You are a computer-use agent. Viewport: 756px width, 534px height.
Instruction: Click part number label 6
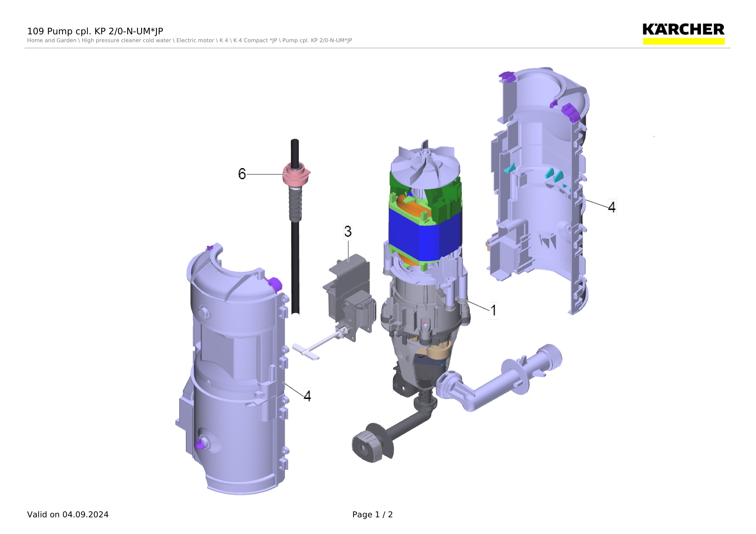click(242, 174)
